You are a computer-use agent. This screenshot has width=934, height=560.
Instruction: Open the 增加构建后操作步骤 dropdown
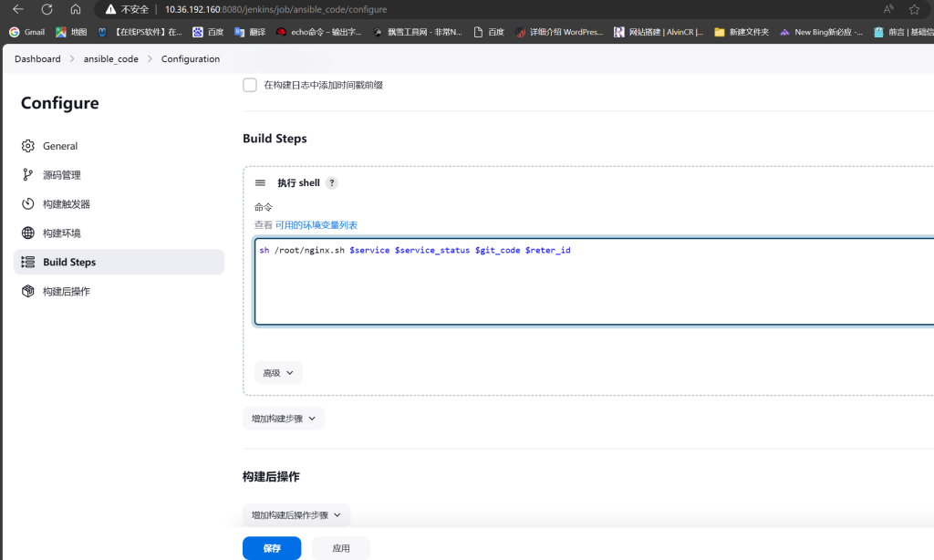click(x=296, y=514)
